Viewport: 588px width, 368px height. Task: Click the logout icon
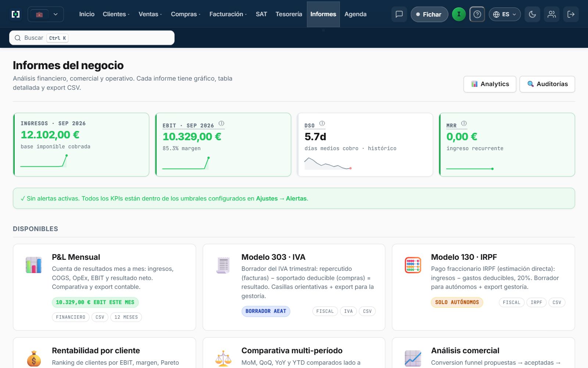tap(571, 14)
